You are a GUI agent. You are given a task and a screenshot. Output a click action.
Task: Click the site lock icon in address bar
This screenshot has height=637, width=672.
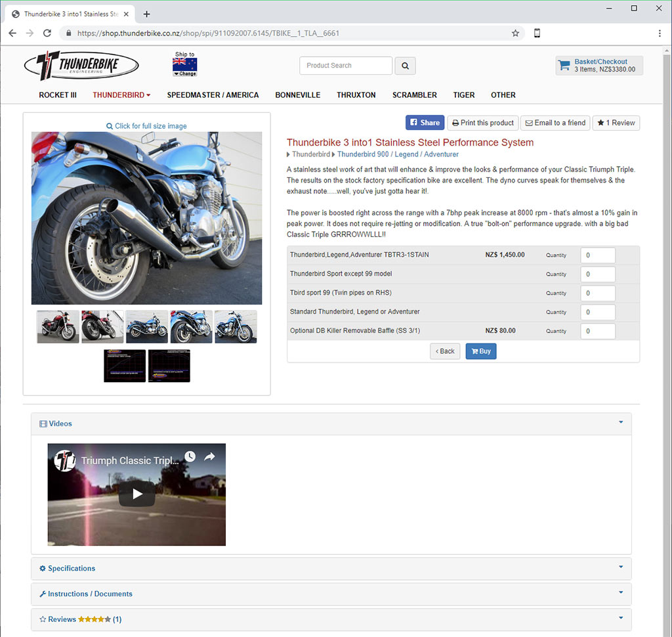(68, 33)
